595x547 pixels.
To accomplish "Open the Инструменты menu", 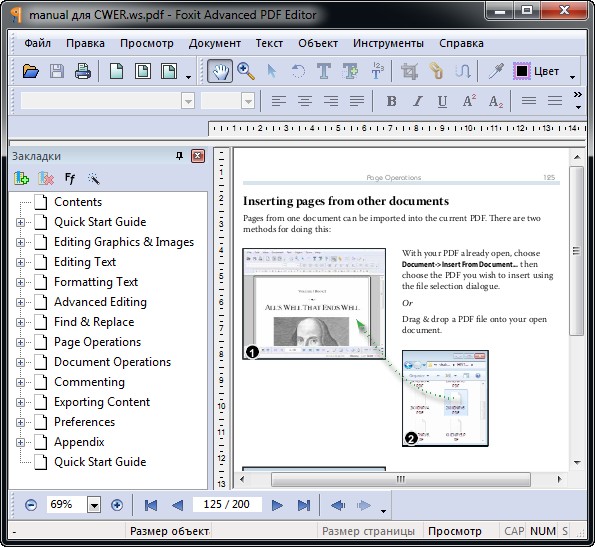I will point(388,43).
